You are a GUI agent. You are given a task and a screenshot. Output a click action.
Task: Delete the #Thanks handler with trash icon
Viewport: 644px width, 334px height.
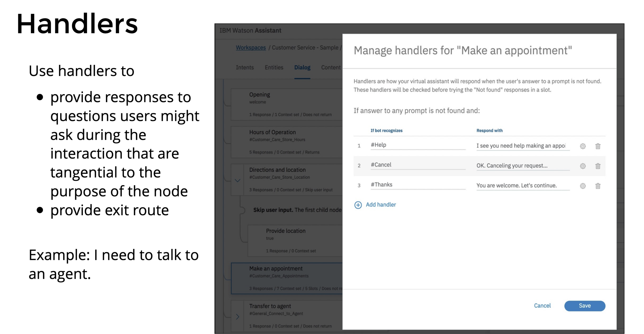pyautogui.click(x=598, y=186)
